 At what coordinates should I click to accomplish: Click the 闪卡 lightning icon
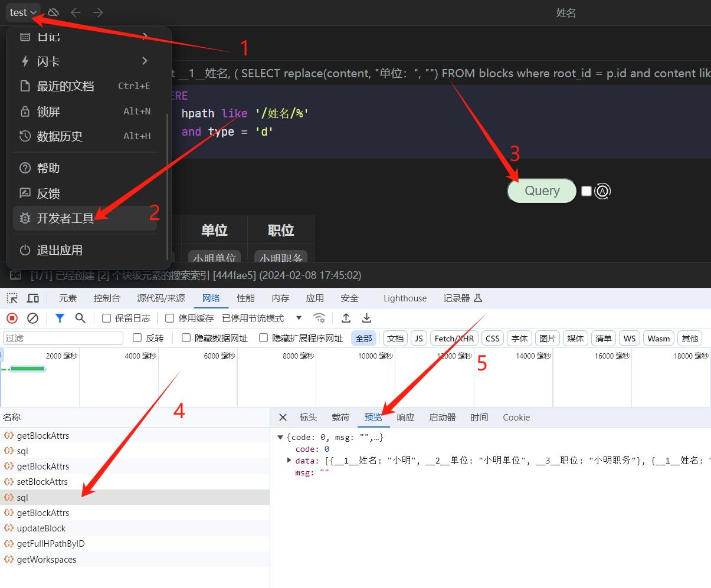[x=25, y=61]
